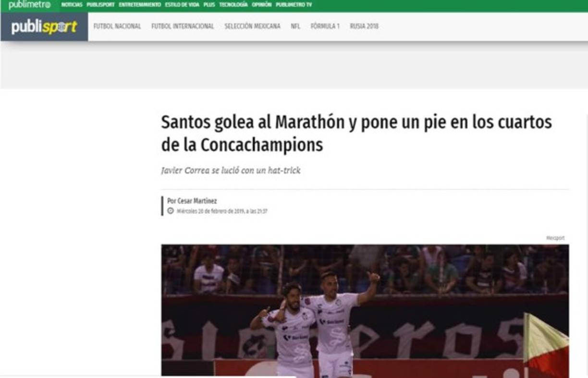Switch to the FUTBOL NACIONAL tab
This screenshot has width=588, height=378.
pos(118,26)
